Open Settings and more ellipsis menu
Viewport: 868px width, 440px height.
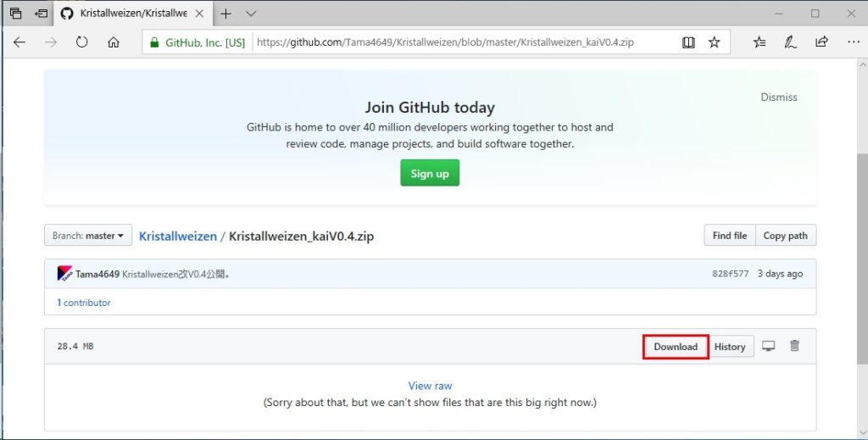tap(853, 42)
